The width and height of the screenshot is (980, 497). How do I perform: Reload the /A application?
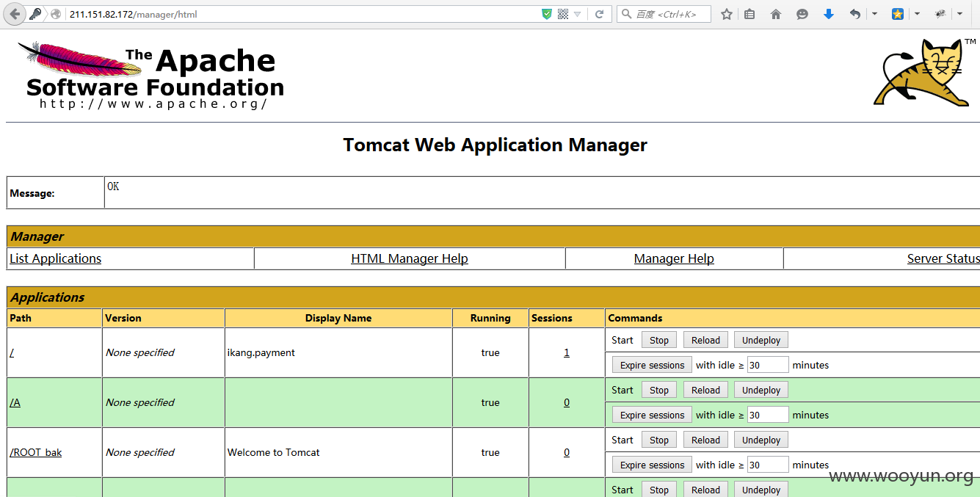click(x=705, y=390)
